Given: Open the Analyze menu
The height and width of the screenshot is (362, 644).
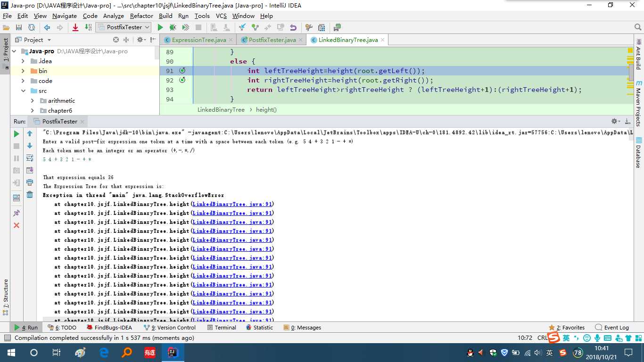Looking at the screenshot, I should (113, 16).
